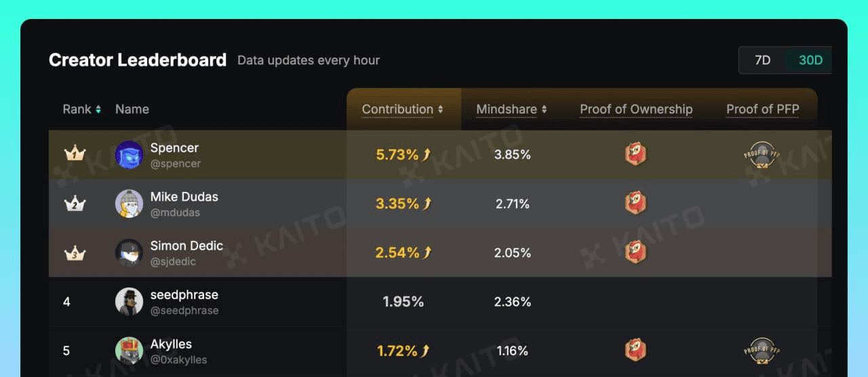The width and height of the screenshot is (868, 377).
Task: Select the 30D timeframe toggle
Action: (810, 60)
